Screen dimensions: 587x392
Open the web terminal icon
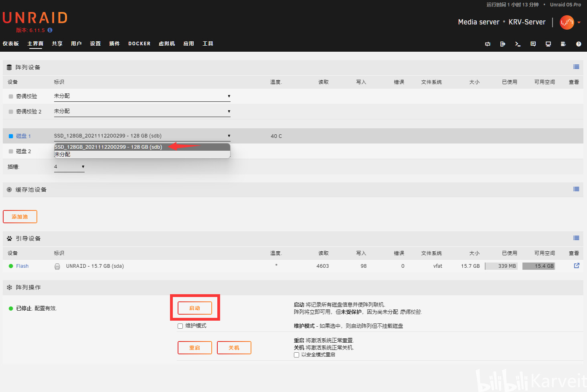coord(518,44)
